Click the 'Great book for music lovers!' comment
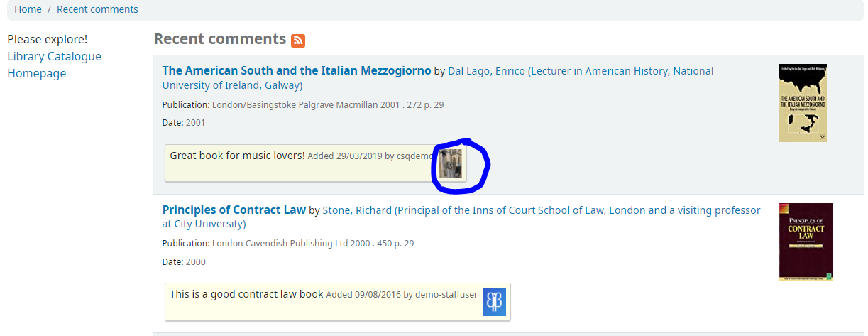This screenshot has width=868, height=336. (238, 156)
